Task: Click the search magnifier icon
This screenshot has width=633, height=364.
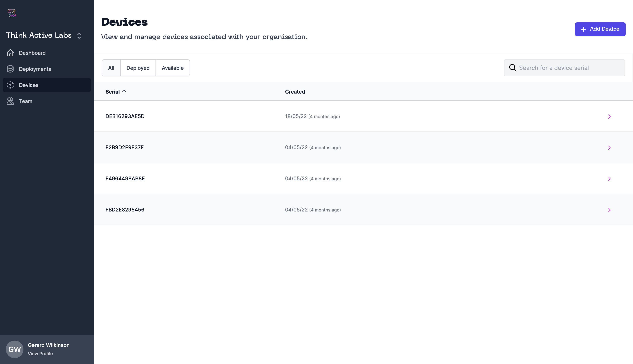Action: pos(513,67)
